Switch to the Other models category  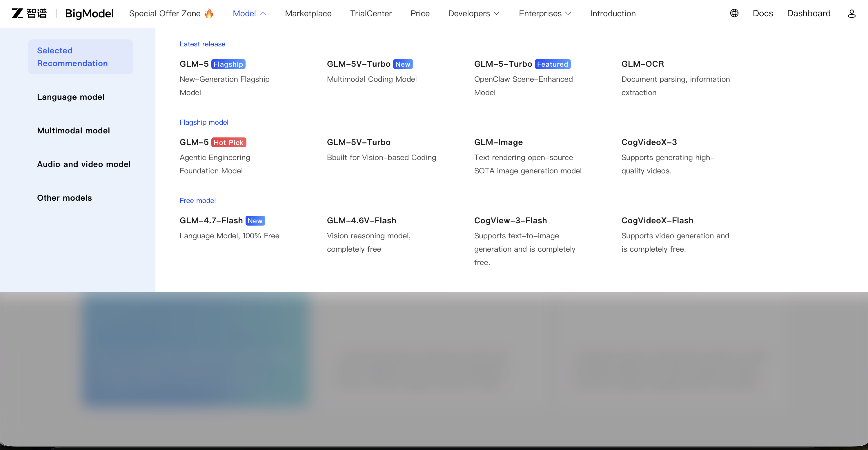click(64, 198)
